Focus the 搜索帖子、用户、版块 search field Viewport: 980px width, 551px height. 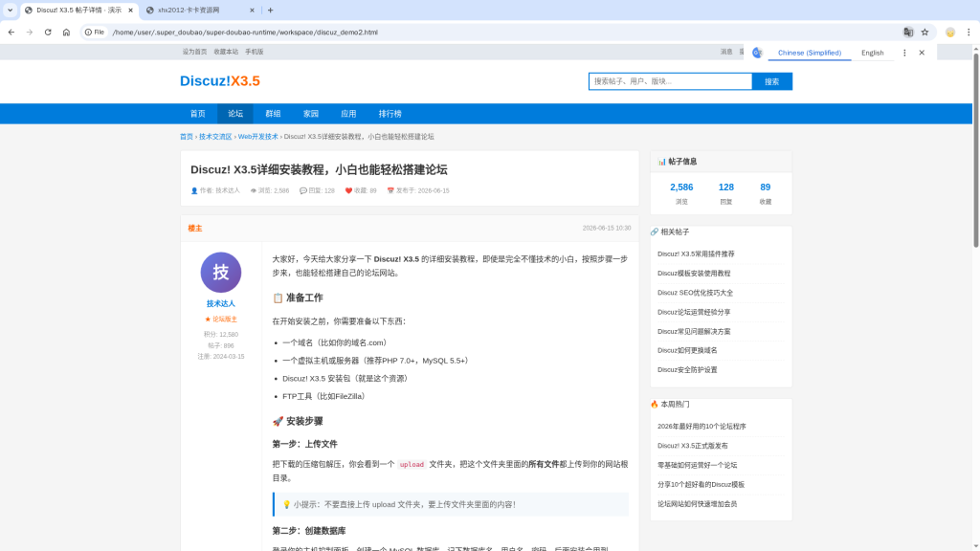[x=670, y=81]
